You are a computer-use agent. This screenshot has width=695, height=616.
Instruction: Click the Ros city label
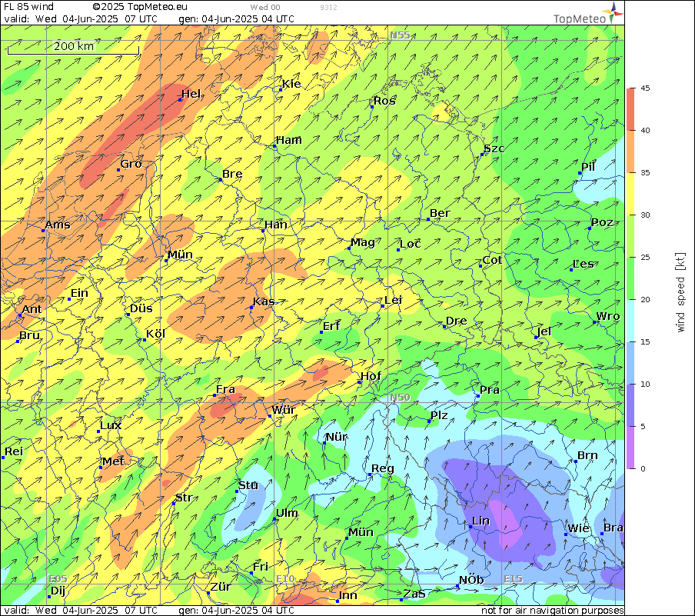tap(384, 101)
